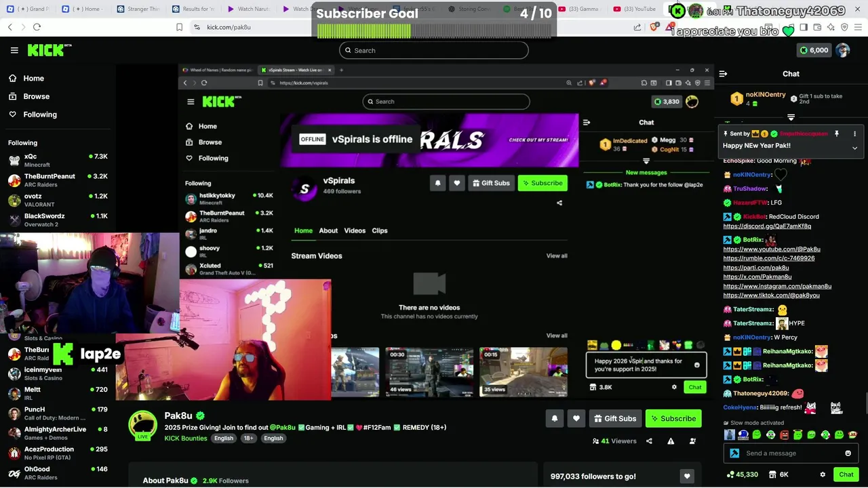868x488 pixels.
Task: Open inner window's hamburger menu
Action: [191, 102]
